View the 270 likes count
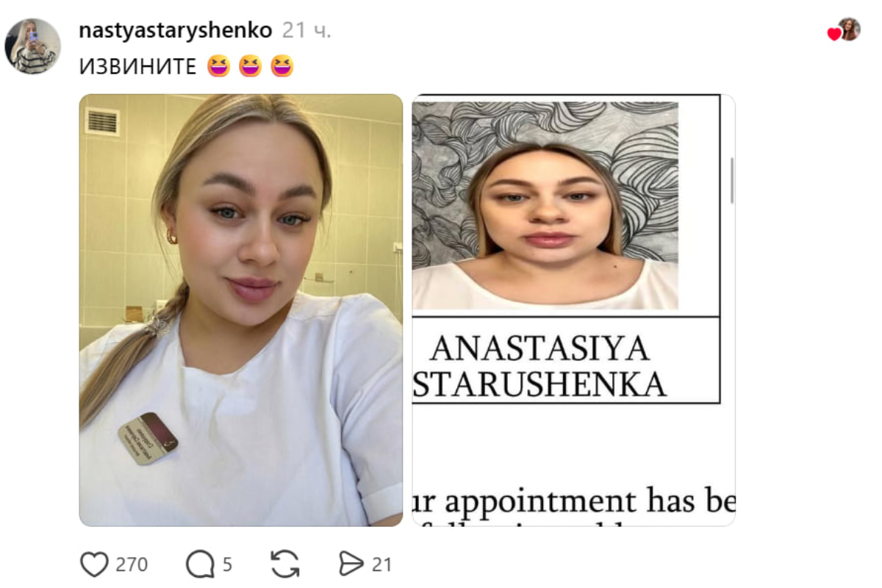The width and height of the screenshot is (882, 588). pyautogui.click(x=132, y=564)
